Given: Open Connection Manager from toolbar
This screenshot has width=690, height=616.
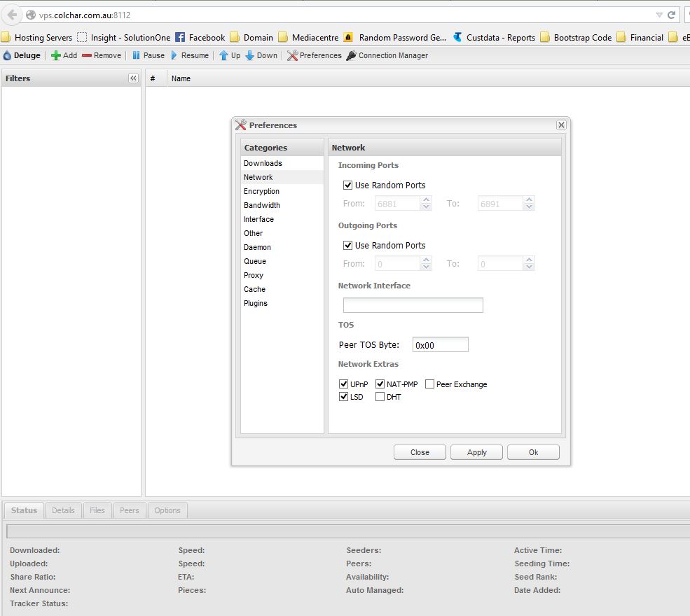Looking at the screenshot, I should point(351,55).
